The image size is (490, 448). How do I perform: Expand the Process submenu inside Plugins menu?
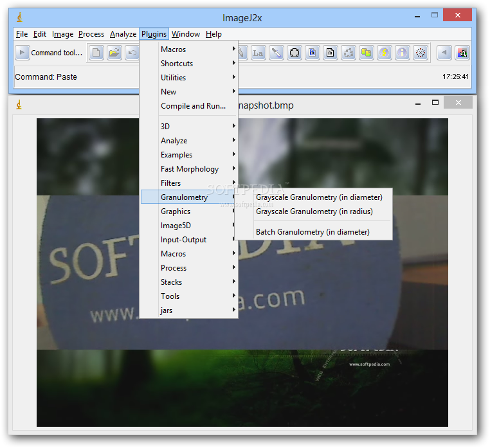coord(189,268)
